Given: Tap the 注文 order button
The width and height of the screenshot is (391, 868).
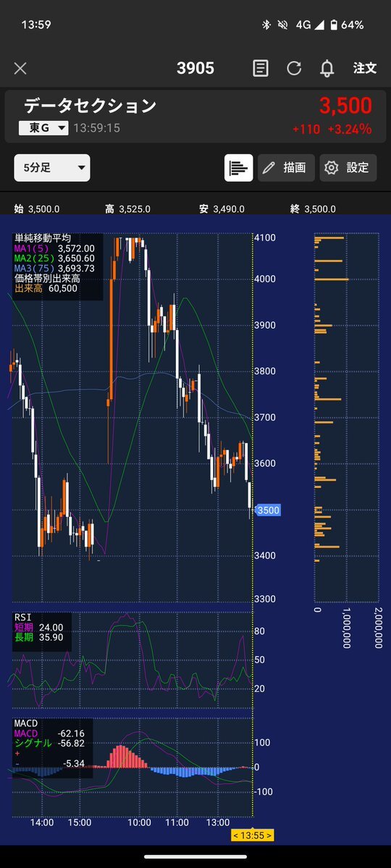Looking at the screenshot, I should [x=365, y=68].
